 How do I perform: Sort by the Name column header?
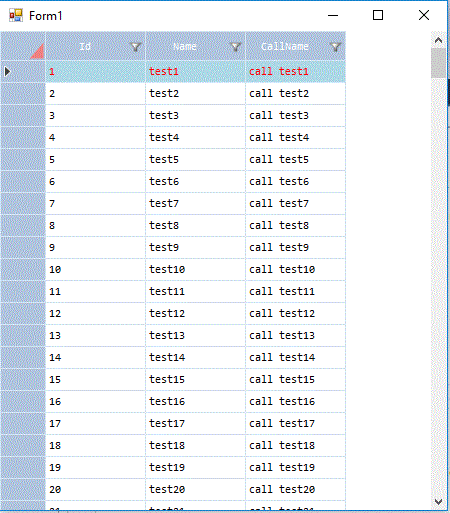tap(185, 46)
